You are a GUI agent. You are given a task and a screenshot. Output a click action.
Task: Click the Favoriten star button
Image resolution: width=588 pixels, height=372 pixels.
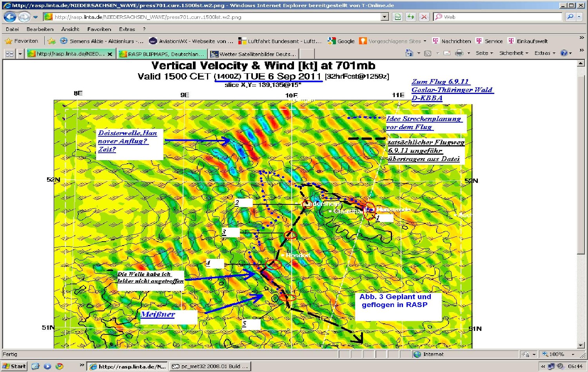click(x=22, y=41)
